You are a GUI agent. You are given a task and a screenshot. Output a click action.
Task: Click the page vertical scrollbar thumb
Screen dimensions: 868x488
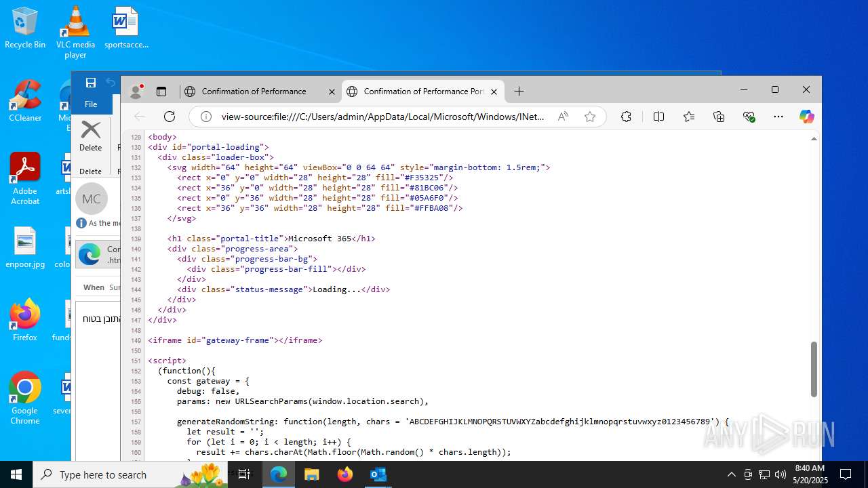click(814, 369)
